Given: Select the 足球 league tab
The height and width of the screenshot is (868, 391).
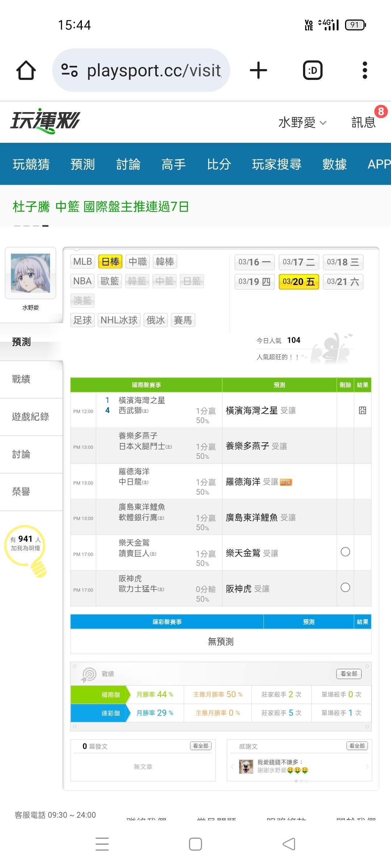Looking at the screenshot, I should (83, 320).
